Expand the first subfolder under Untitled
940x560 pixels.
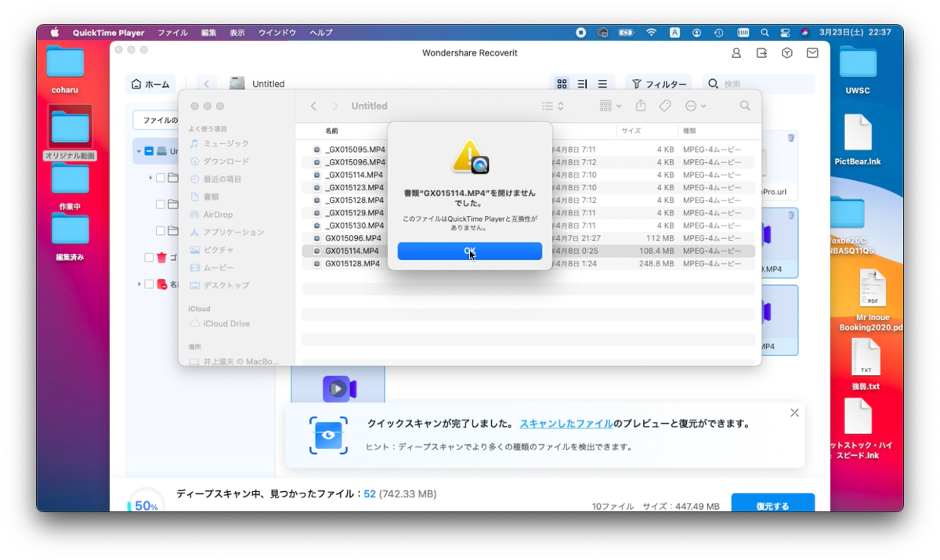tap(150, 178)
